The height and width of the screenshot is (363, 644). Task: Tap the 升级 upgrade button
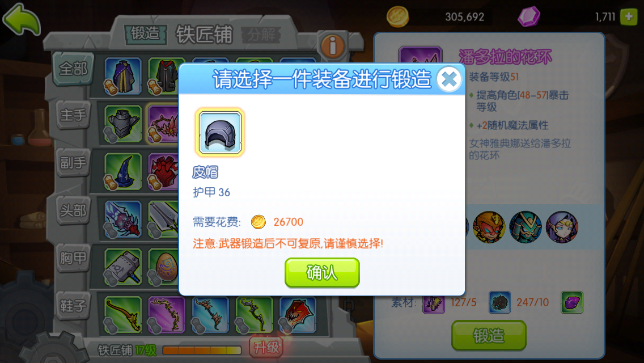point(266,348)
